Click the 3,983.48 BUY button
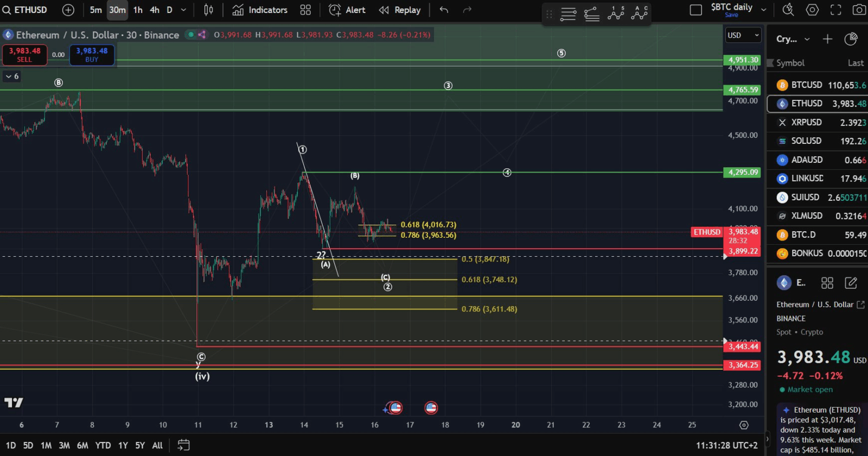This screenshot has height=456, width=868. pyautogui.click(x=92, y=55)
